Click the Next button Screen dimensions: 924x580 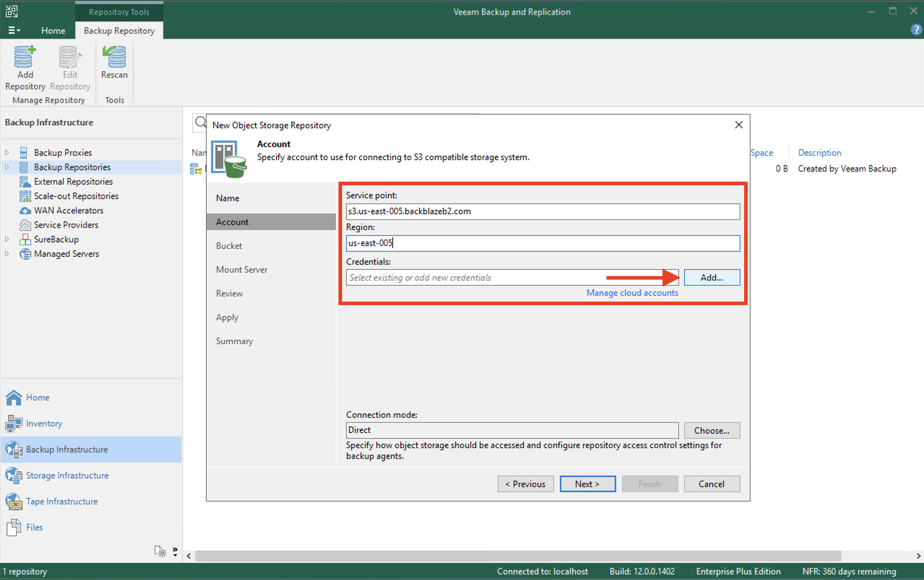(588, 484)
